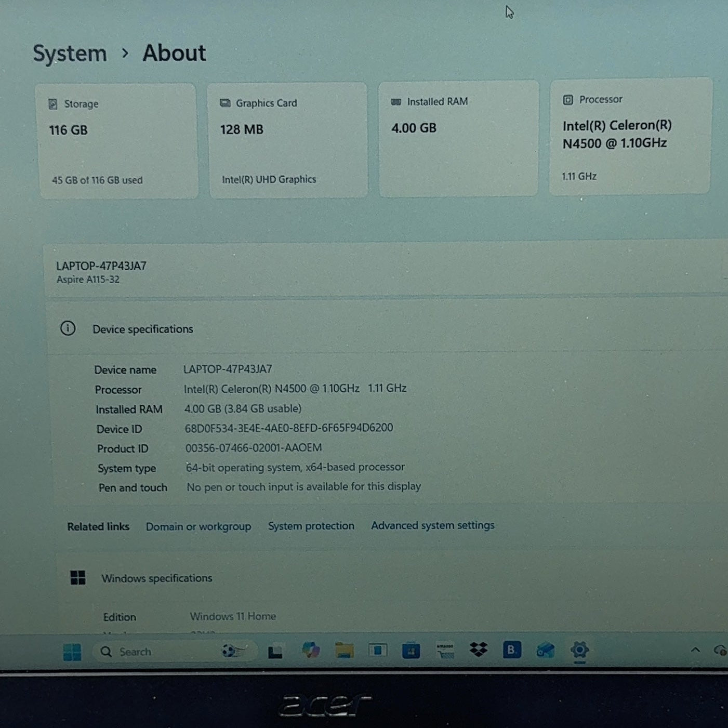This screenshot has width=728, height=728.
Task: Click the Windows logo beside Windows specifications
Action: (x=78, y=577)
